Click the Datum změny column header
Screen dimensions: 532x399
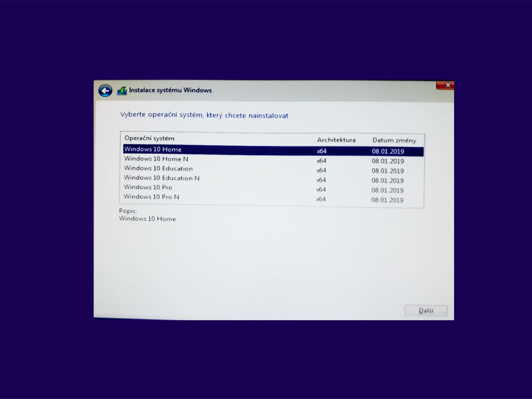coord(394,140)
